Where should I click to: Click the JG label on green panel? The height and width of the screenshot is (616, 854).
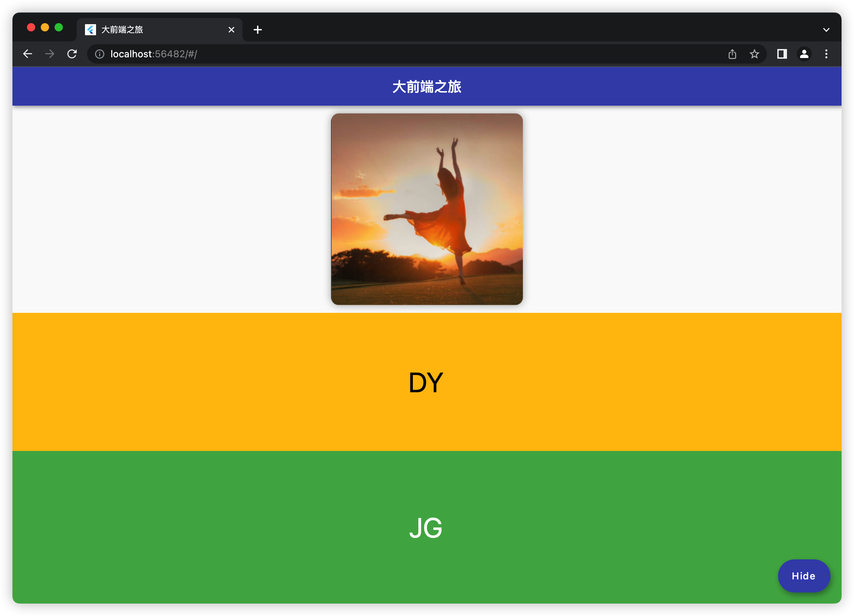(x=426, y=528)
